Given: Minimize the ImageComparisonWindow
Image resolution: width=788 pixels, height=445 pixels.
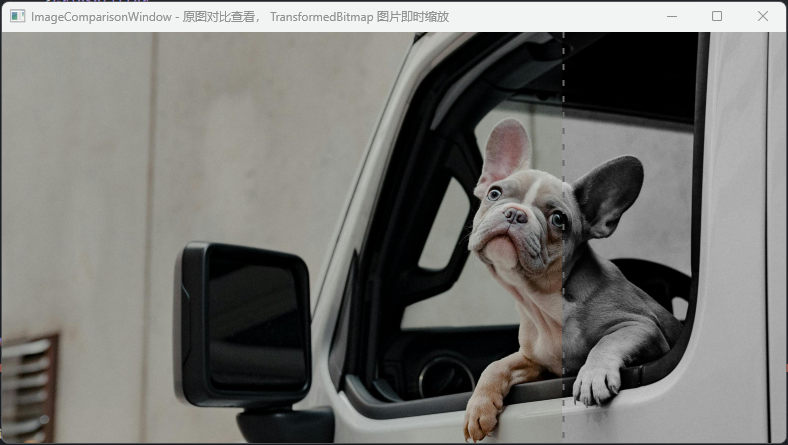Looking at the screenshot, I should click(x=671, y=17).
